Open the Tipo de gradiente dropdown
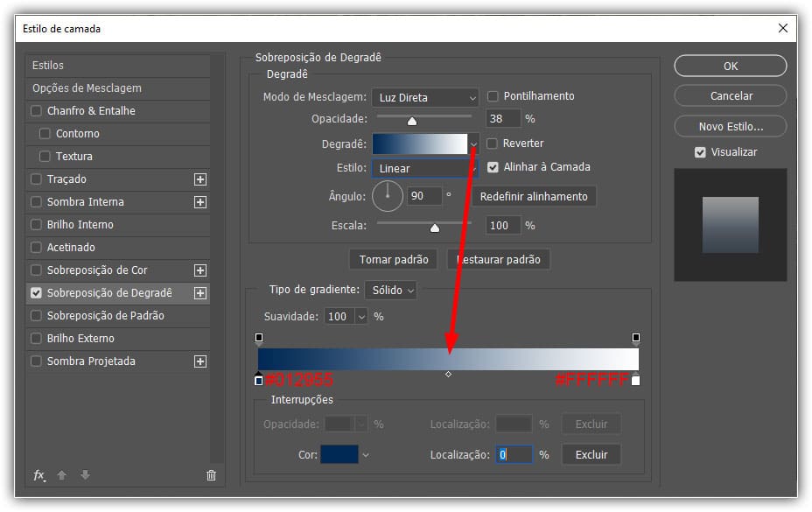This screenshot has height=512, width=812. pyautogui.click(x=391, y=290)
